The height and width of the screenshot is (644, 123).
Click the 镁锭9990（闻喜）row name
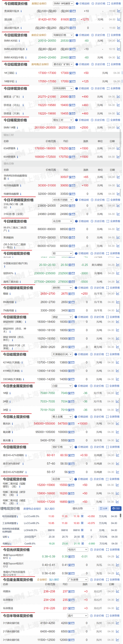coord(13,322)
